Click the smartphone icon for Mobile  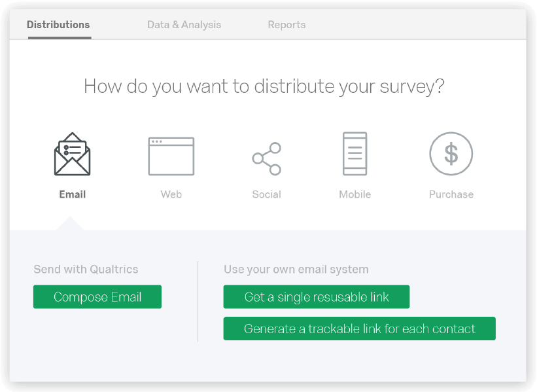[x=355, y=154]
